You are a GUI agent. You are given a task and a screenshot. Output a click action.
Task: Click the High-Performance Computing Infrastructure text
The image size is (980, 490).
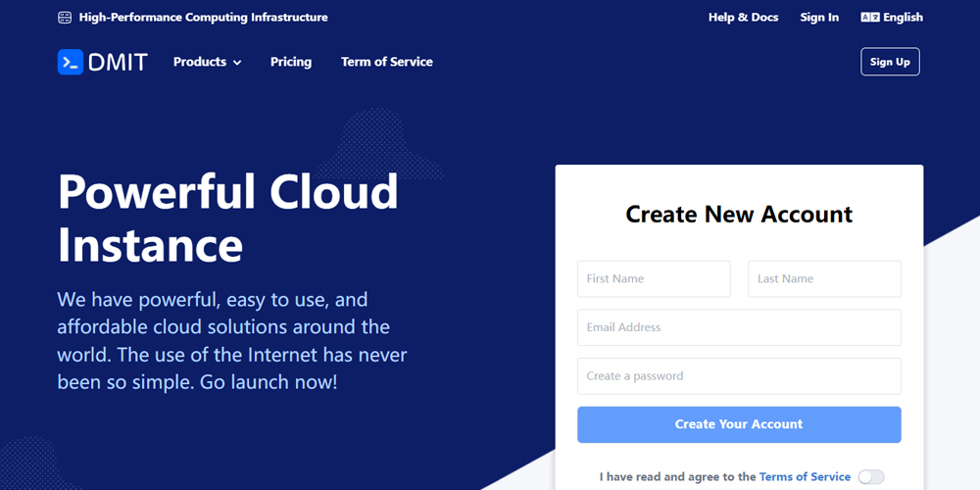203,18
